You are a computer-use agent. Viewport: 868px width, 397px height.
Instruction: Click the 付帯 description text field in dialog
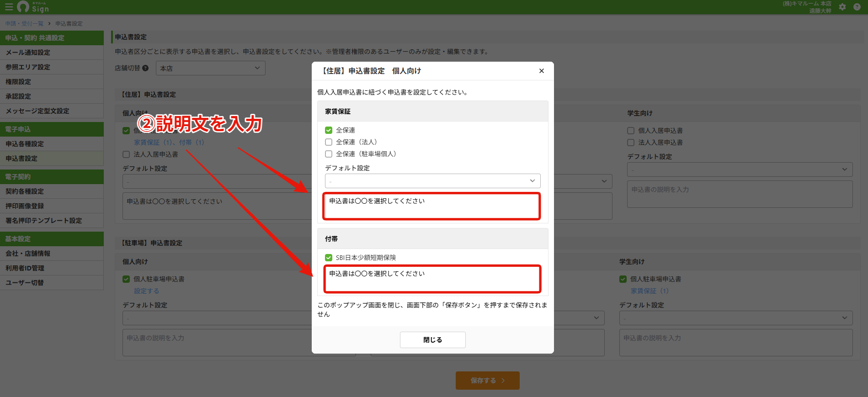432,279
